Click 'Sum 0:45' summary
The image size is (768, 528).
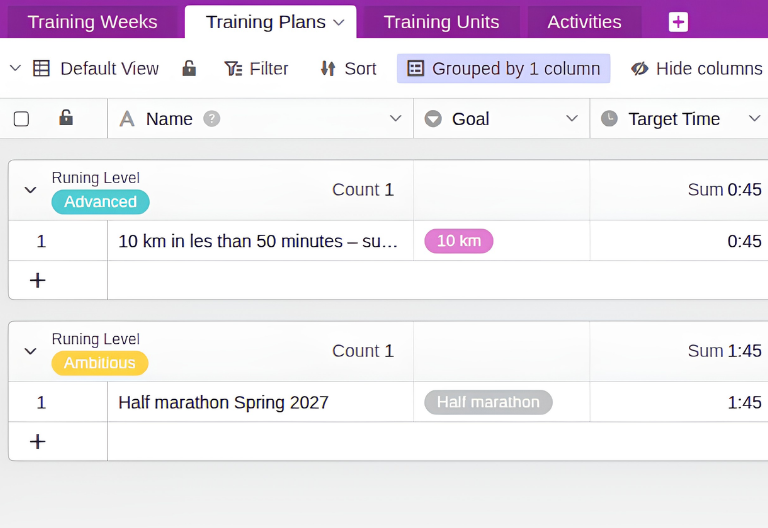pos(724,190)
